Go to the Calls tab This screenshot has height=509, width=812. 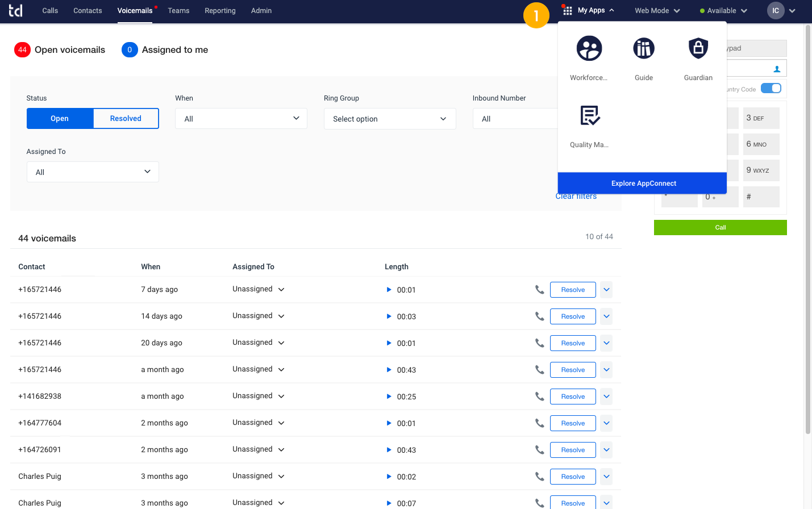click(50, 10)
